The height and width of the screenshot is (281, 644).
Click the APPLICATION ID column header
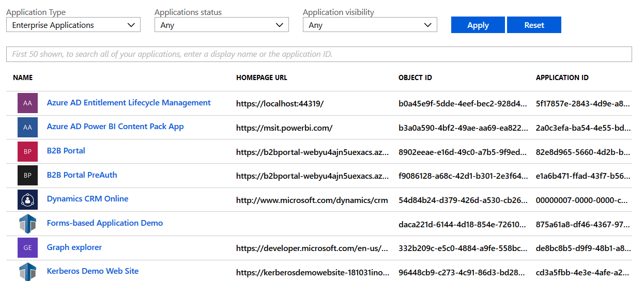pyautogui.click(x=562, y=77)
